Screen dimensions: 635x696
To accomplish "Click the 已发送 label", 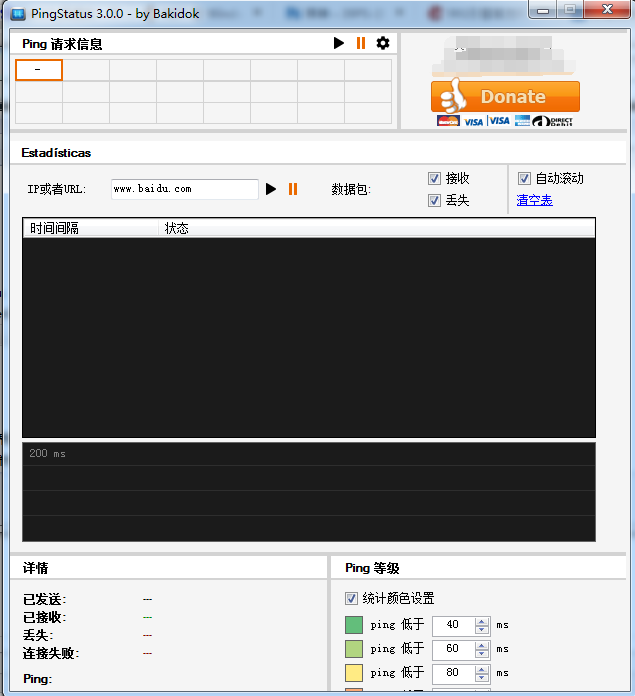I will 44,599.
